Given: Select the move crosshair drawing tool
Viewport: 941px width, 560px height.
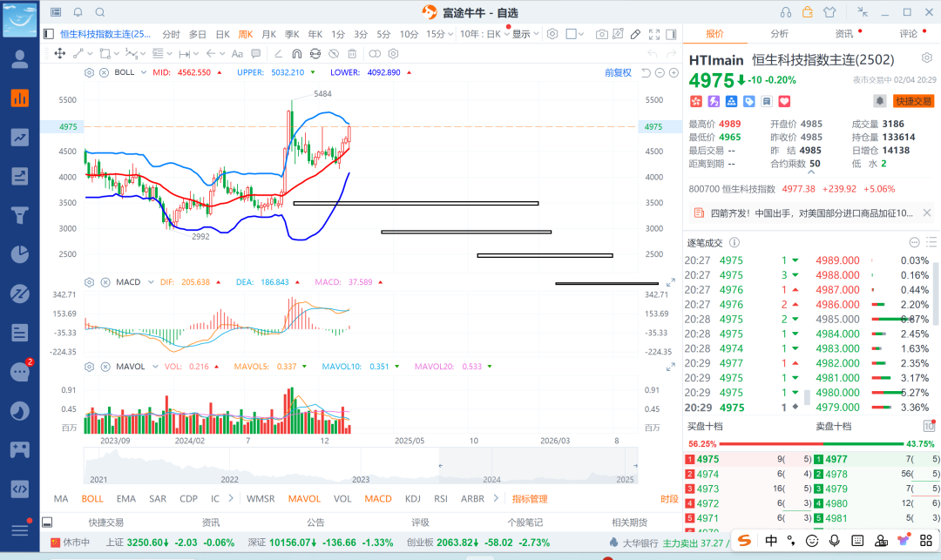Looking at the screenshot, I should point(60,53).
